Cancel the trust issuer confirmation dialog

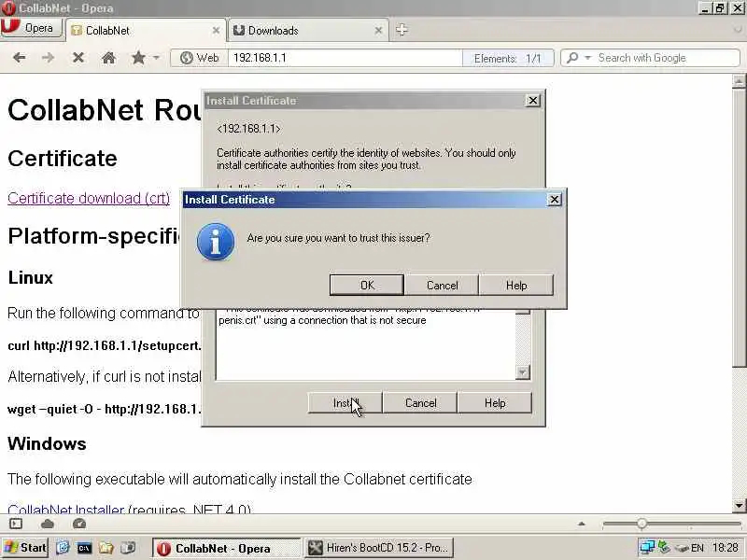coord(442,285)
